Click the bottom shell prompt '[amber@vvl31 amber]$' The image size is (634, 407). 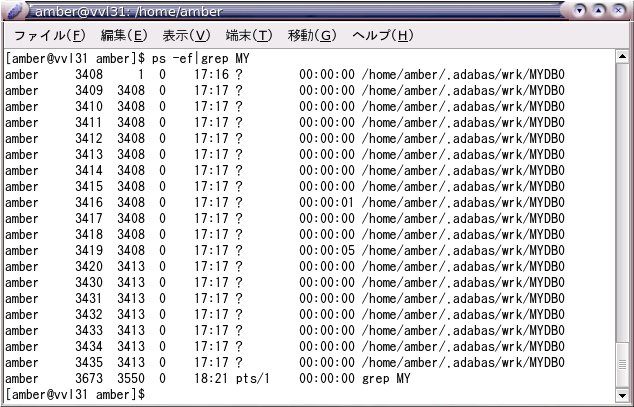tap(75, 394)
